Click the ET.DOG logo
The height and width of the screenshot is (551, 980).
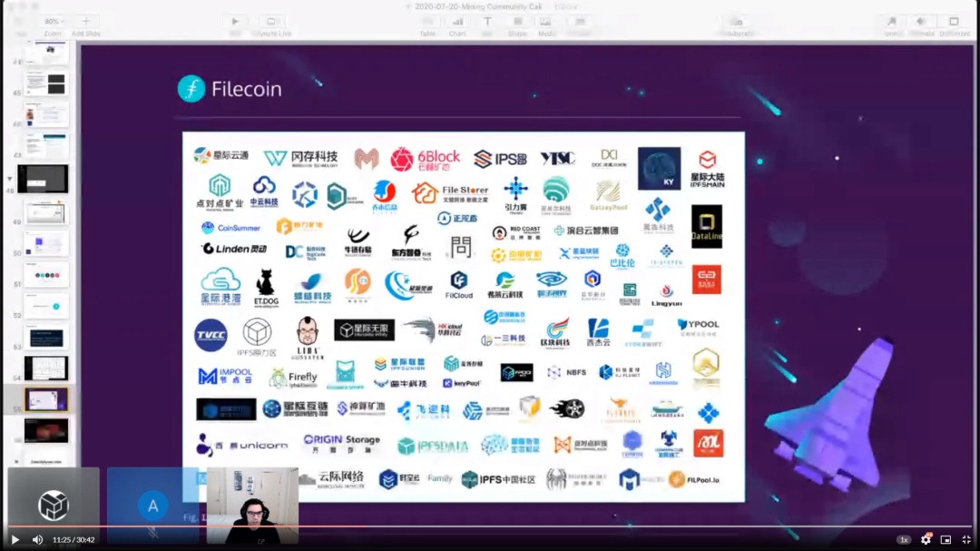(x=266, y=288)
